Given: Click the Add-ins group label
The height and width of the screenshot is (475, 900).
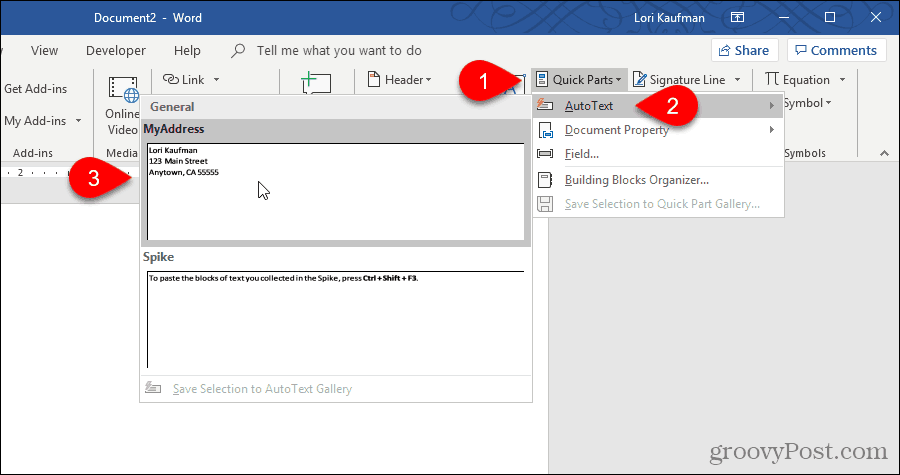Looking at the screenshot, I should (33, 153).
